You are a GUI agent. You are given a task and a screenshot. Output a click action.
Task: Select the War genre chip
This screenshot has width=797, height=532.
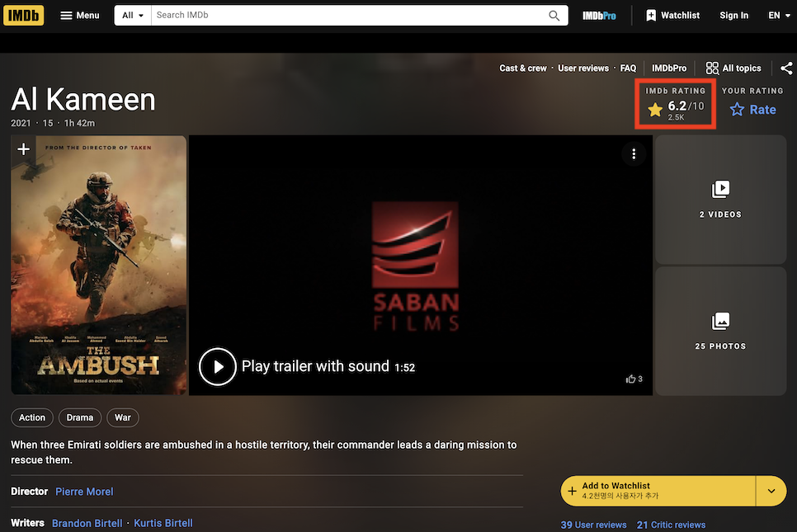pyautogui.click(x=122, y=417)
